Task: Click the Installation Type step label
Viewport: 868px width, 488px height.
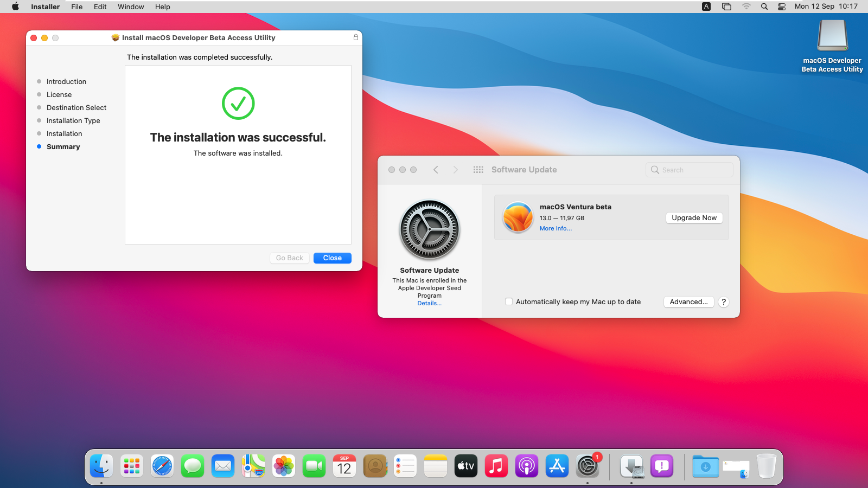Action: click(x=73, y=120)
